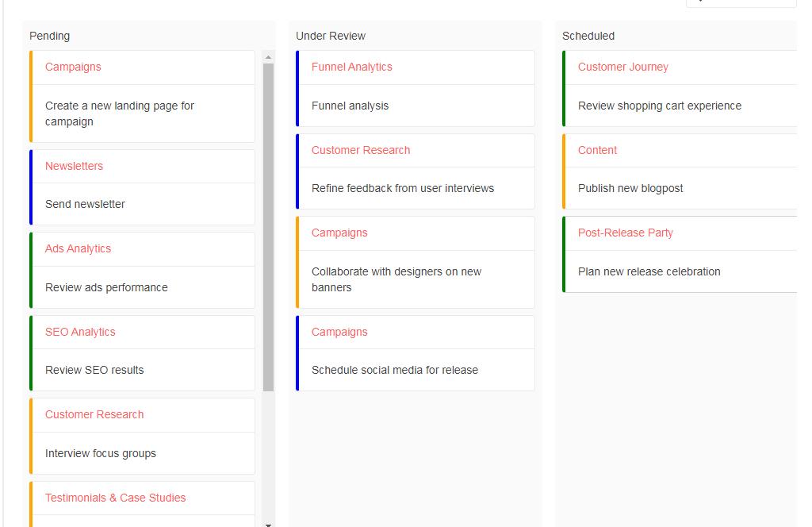812x527 pixels.
Task: Open the Customer Journey card title
Action: [x=622, y=67]
